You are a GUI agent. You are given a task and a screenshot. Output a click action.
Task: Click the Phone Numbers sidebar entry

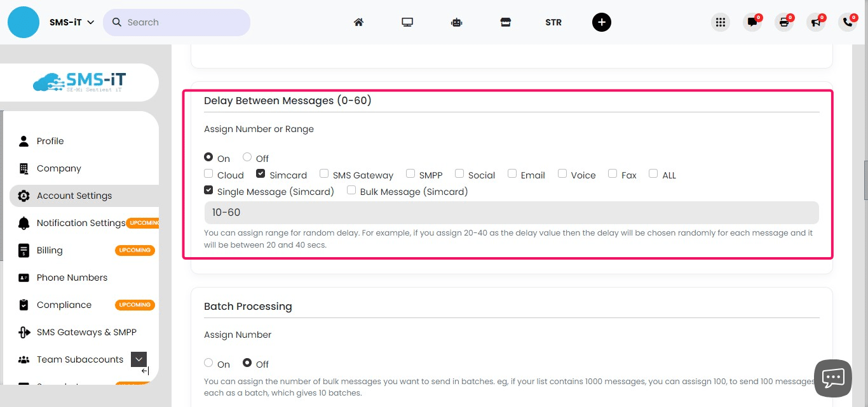pyautogui.click(x=72, y=277)
